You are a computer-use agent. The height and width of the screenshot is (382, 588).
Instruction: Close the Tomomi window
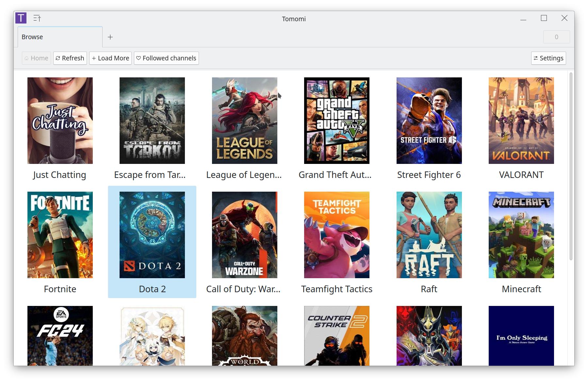click(x=564, y=18)
